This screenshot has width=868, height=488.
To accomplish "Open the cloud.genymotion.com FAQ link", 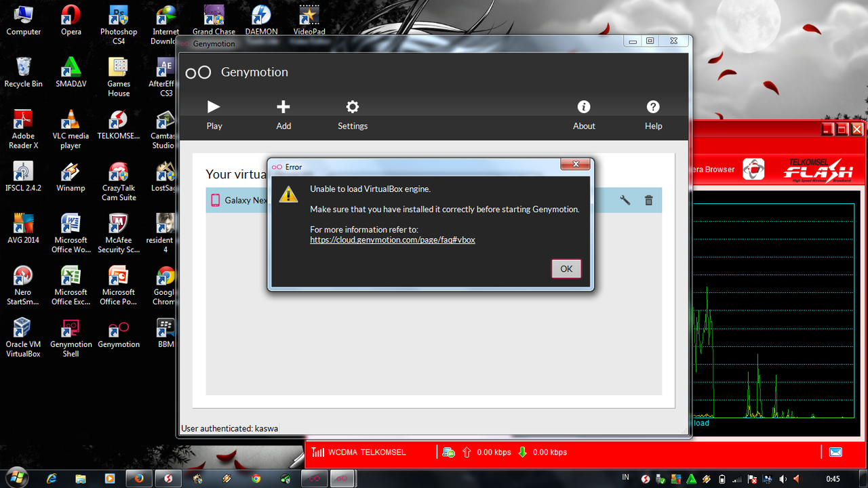I will (x=393, y=240).
